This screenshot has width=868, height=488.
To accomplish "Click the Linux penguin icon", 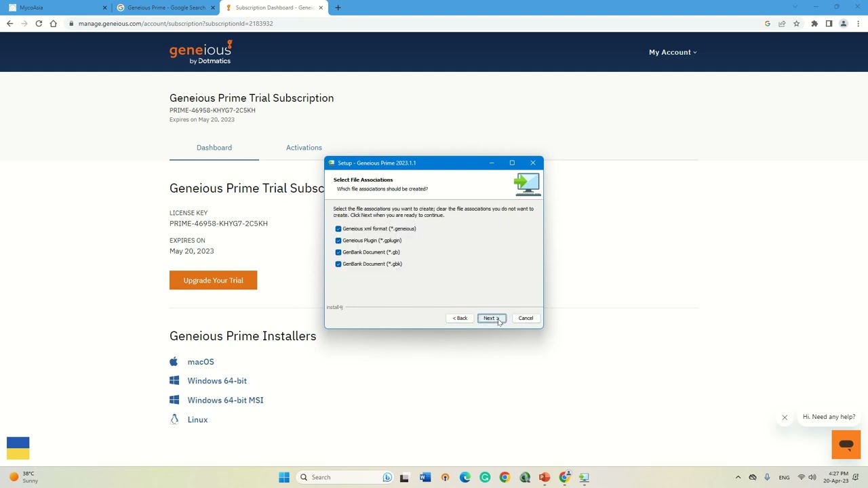I will tap(174, 420).
